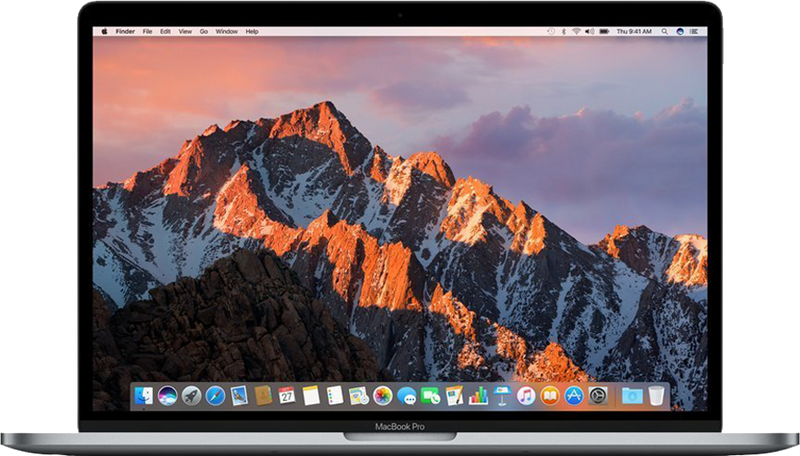Click the battery status icon
Viewport: 800px width, 456px height.
point(604,31)
